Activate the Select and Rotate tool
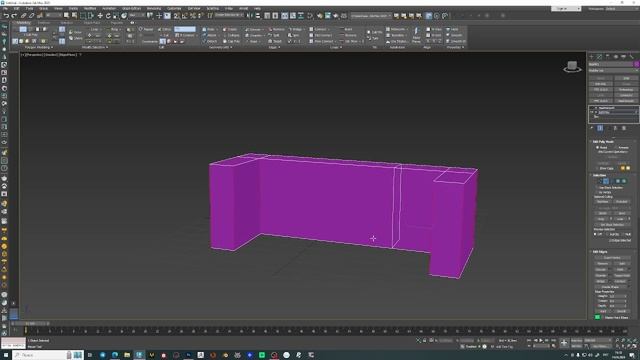Image resolution: width=640 pixels, height=360 pixels. coord(108,16)
